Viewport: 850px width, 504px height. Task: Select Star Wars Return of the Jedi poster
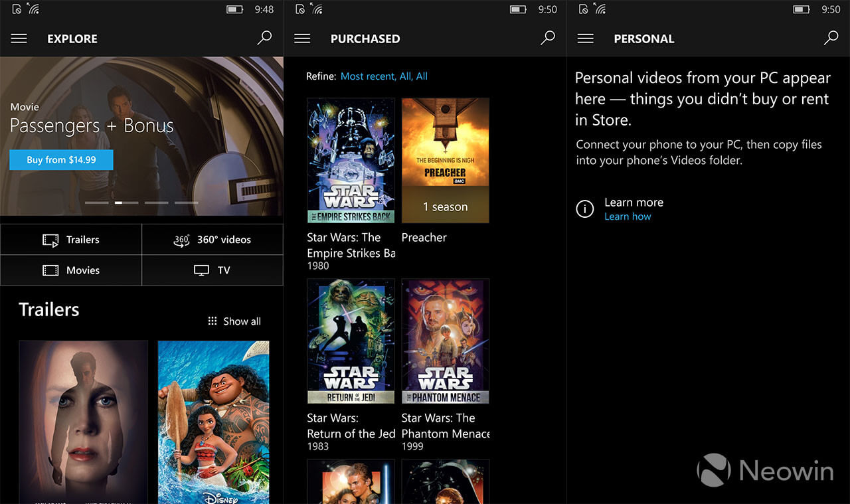(351, 341)
